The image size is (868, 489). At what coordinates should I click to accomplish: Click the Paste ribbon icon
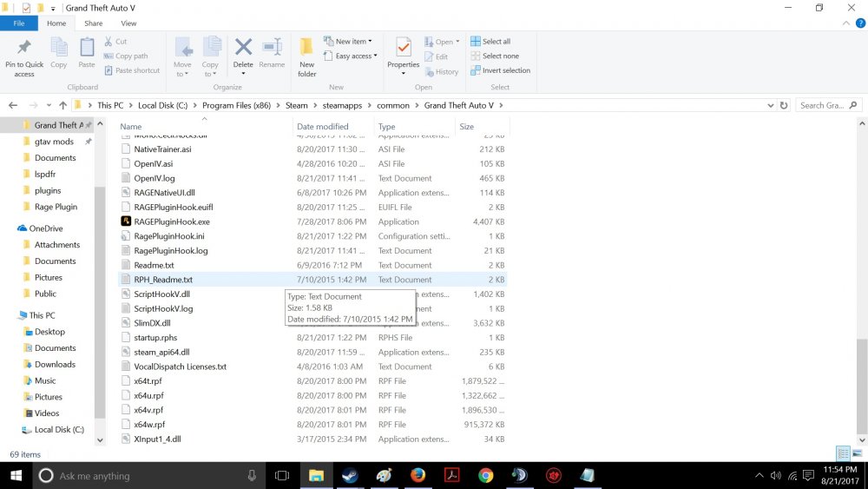pos(86,54)
